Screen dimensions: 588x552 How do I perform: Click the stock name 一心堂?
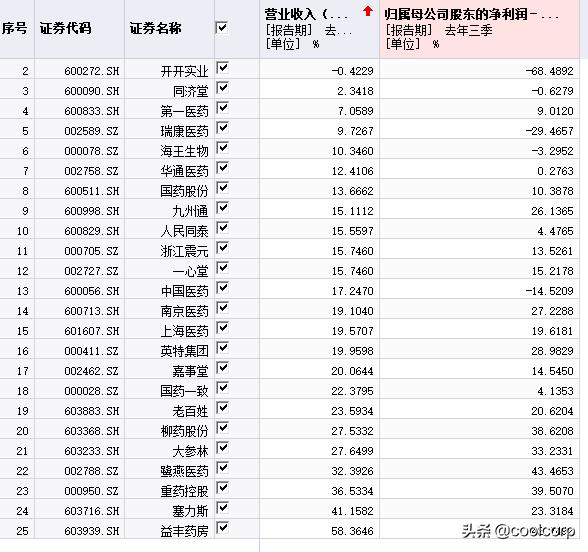[x=190, y=271]
